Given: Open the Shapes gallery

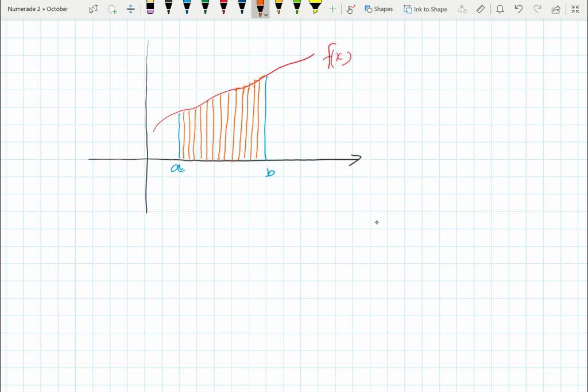Looking at the screenshot, I should [379, 9].
